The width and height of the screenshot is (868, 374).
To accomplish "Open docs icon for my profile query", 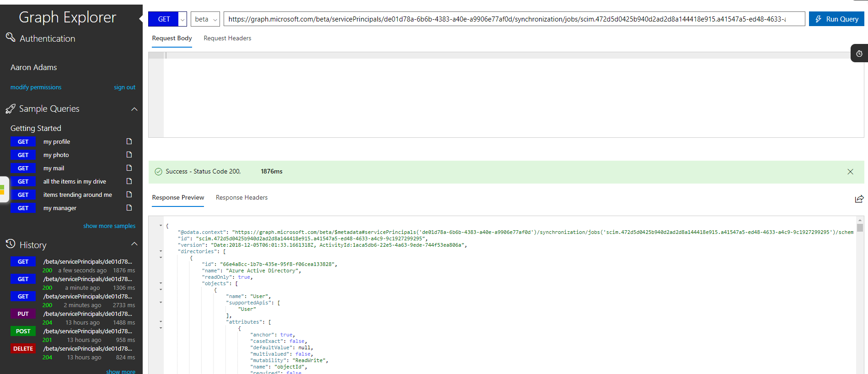I will tap(129, 141).
